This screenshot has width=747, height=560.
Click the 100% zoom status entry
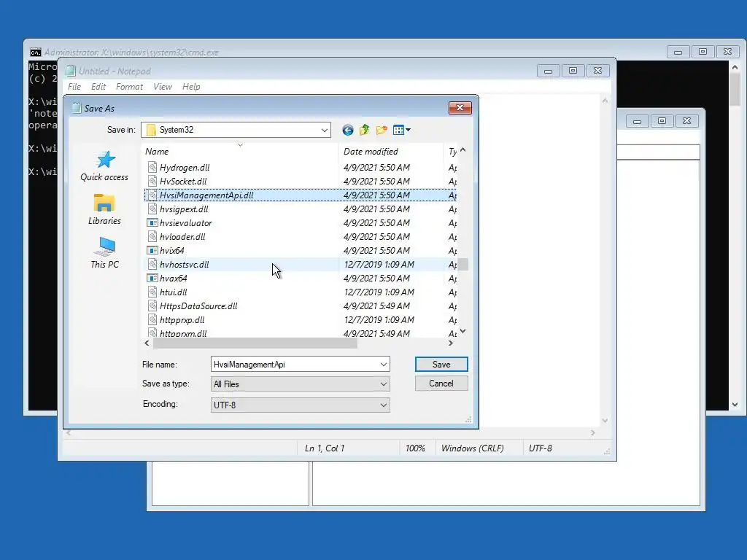415,448
